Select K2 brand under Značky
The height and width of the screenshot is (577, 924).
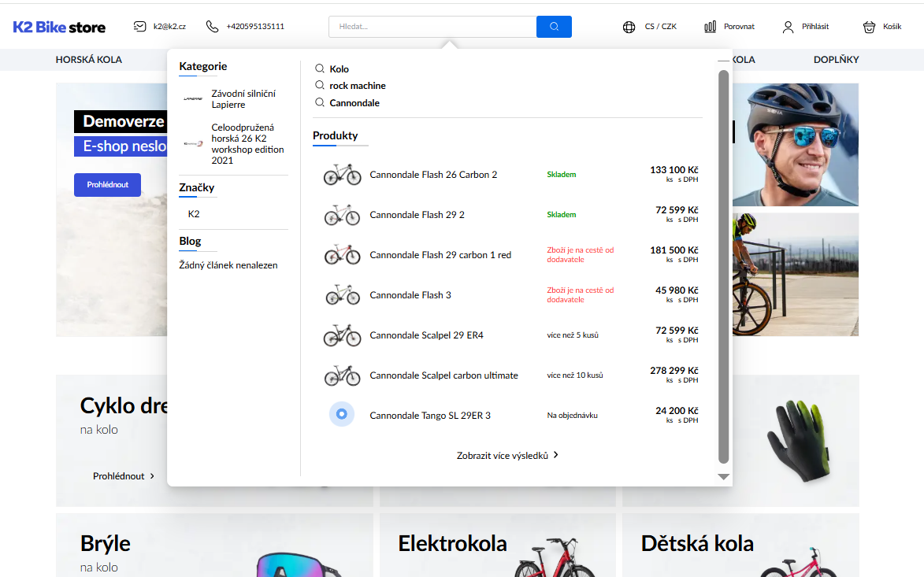pyautogui.click(x=194, y=214)
